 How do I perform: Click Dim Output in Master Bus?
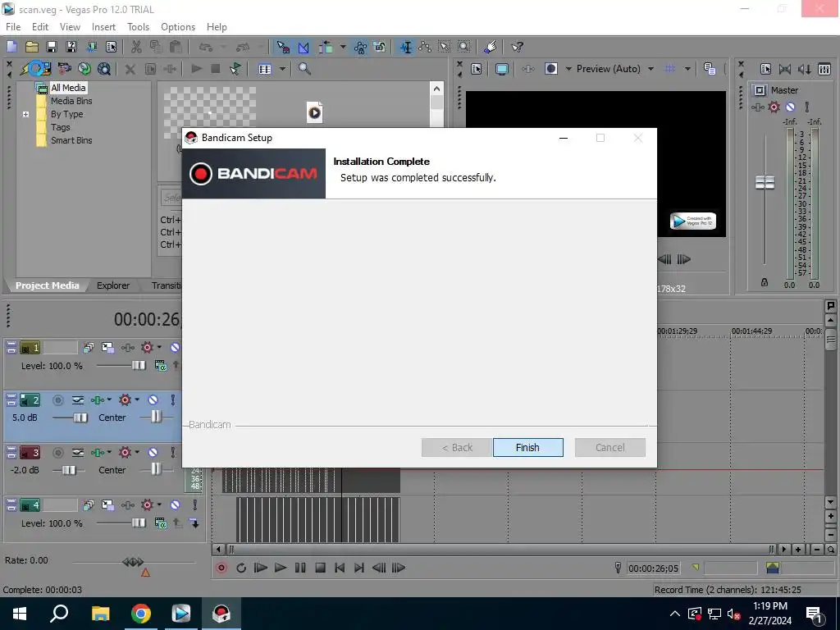pyautogui.click(x=805, y=69)
